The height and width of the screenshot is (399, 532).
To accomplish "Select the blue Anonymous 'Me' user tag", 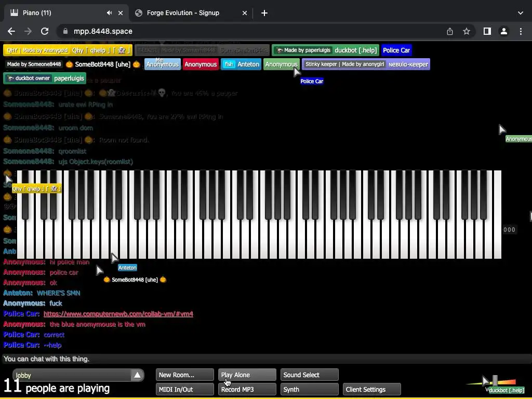I will pos(162,64).
